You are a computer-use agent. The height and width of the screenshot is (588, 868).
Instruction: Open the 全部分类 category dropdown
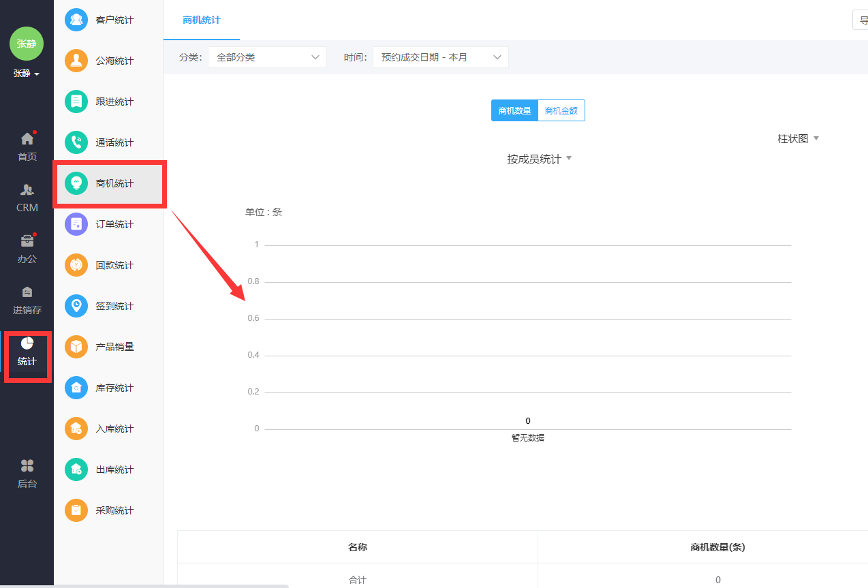[x=267, y=57]
